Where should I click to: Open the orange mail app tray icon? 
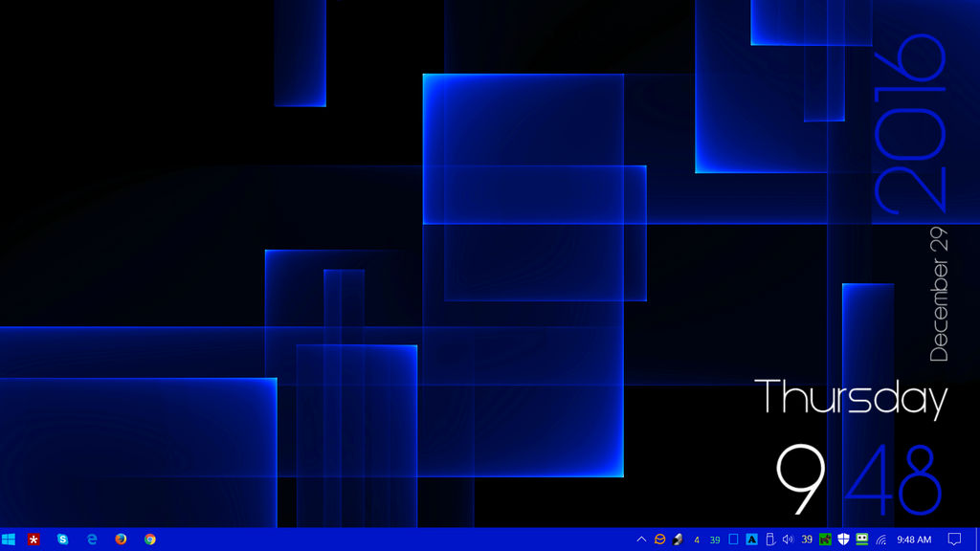point(658,539)
